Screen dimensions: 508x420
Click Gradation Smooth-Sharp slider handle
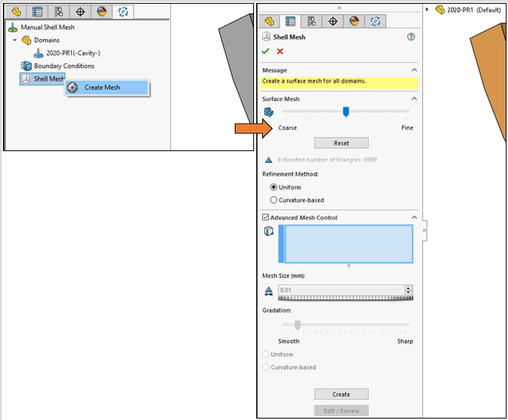click(298, 324)
